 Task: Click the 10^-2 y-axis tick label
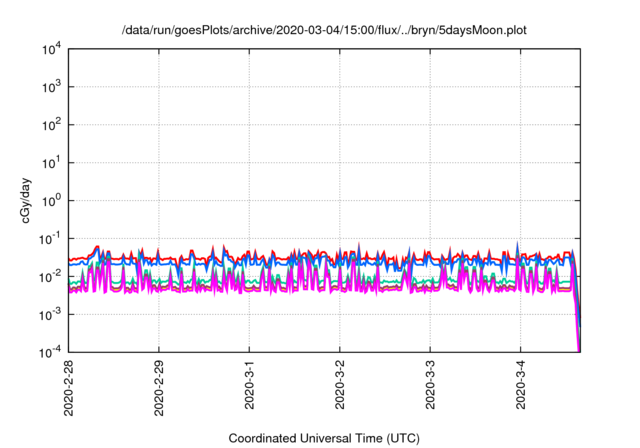[x=50, y=277]
